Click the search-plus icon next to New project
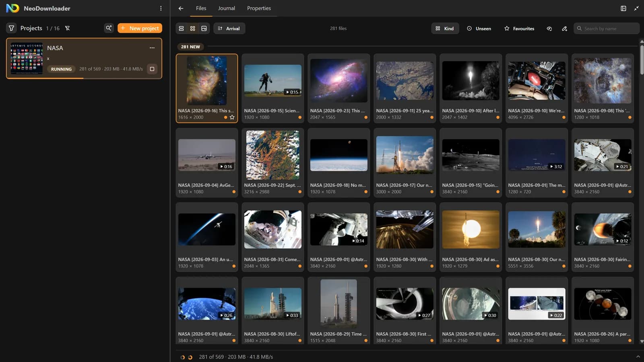 coord(109,28)
